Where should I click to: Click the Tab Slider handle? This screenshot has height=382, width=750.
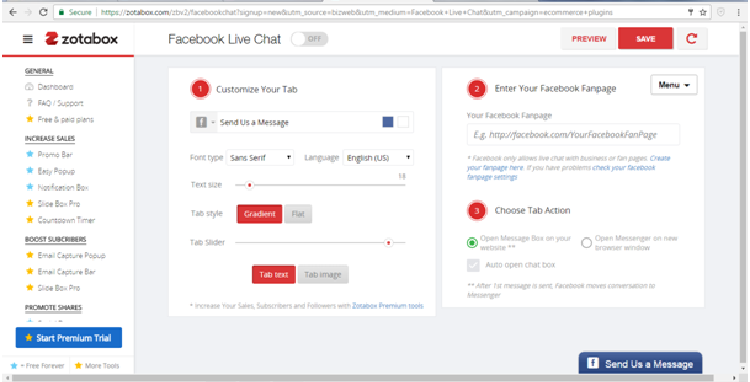pyautogui.click(x=388, y=243)
